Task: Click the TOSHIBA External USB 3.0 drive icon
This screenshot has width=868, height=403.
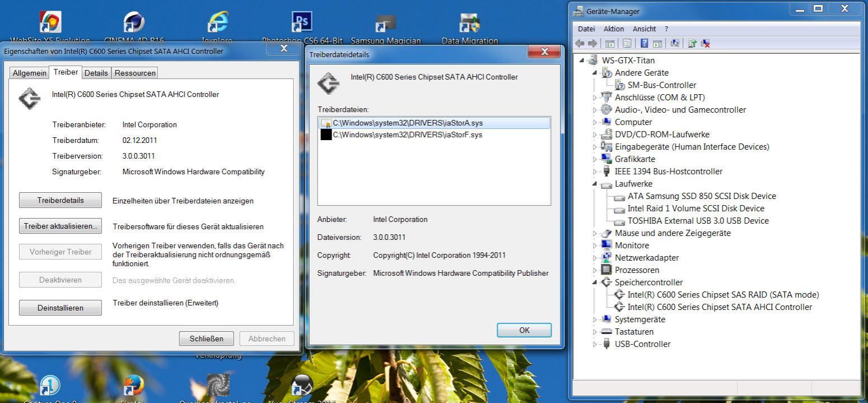Action: coord(619,221)
